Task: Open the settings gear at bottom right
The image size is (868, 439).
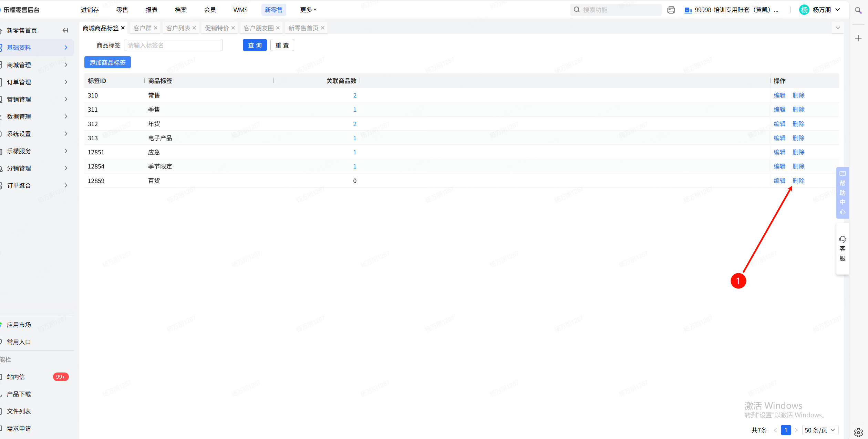Action: point(858,432)
